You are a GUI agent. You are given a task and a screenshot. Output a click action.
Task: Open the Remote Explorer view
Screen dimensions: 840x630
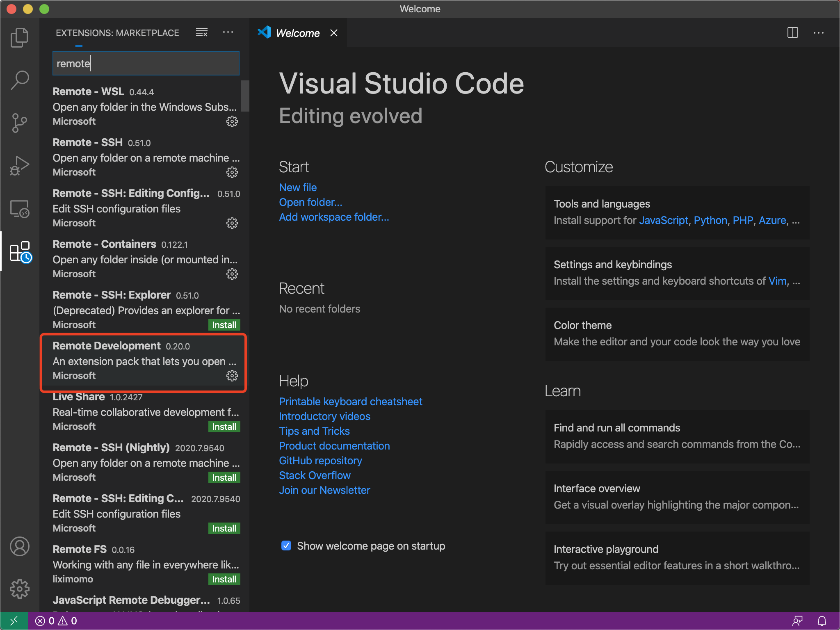(x=19, y=209)
